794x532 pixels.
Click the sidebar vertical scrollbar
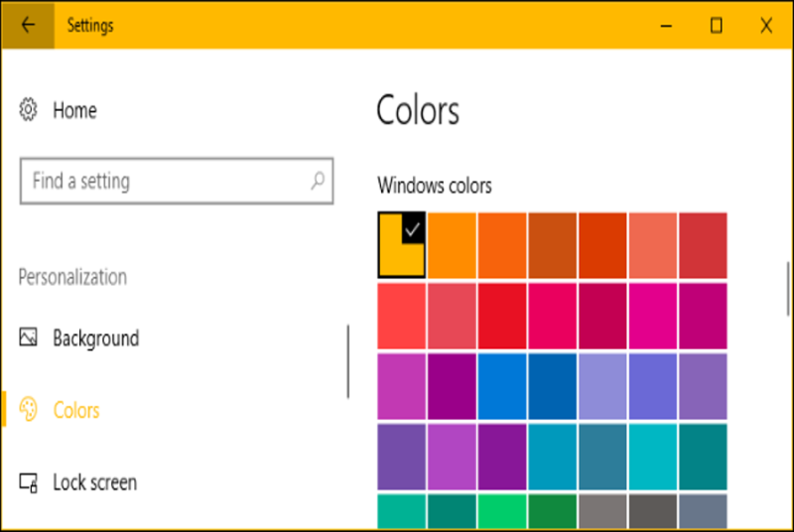tap(348, 361)
